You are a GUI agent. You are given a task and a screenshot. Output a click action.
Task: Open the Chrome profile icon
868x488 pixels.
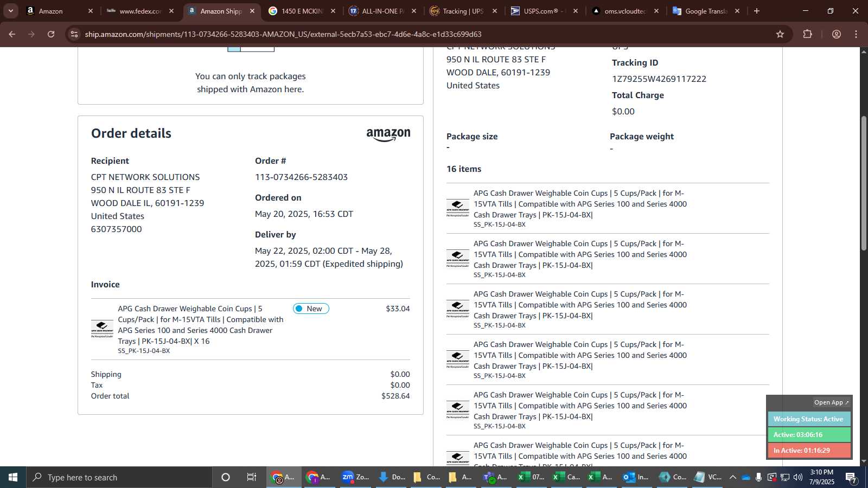tap(837, 34)
